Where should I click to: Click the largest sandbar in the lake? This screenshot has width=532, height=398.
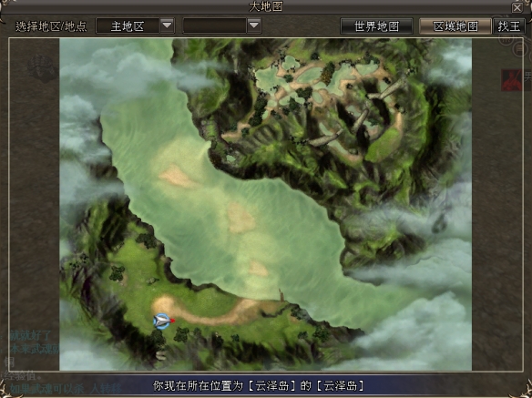point(240,218)
